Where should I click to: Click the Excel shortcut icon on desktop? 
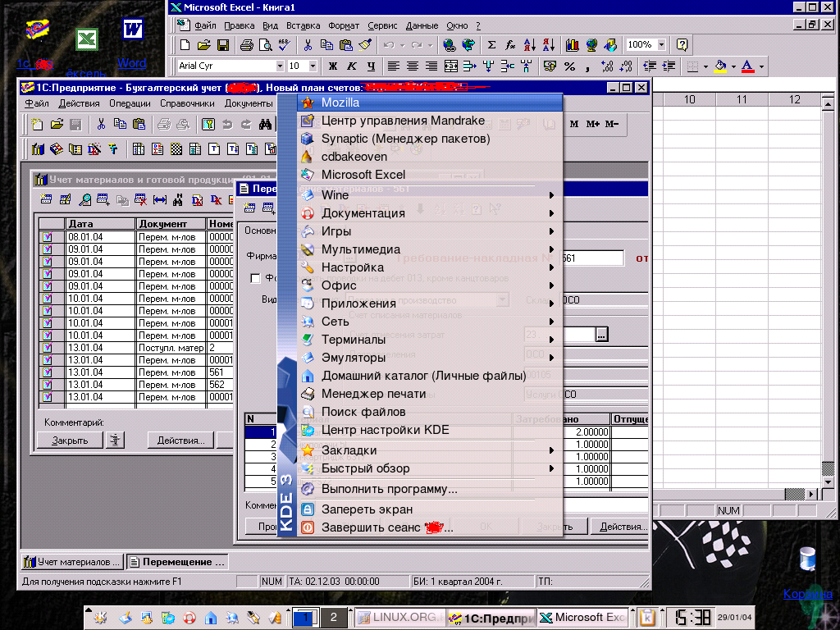coord(86,40)
